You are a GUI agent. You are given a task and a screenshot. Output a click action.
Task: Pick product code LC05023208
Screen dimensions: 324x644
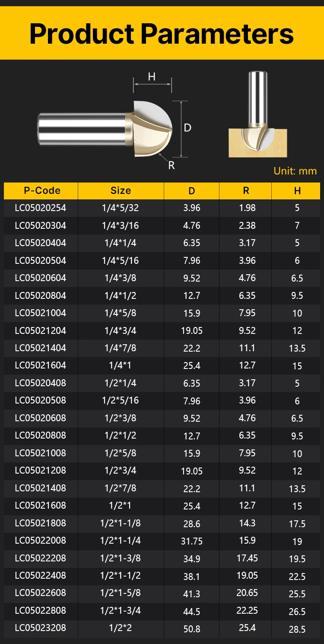[41, 628]
